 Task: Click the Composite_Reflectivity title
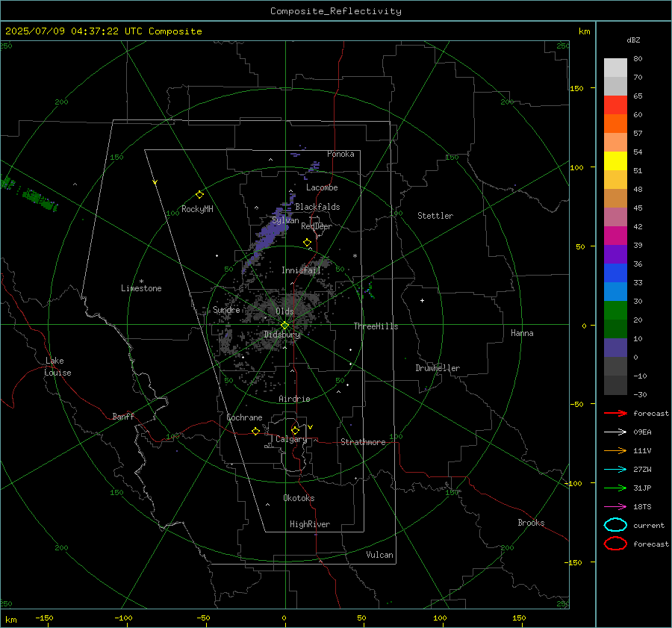tap(336, 11)
